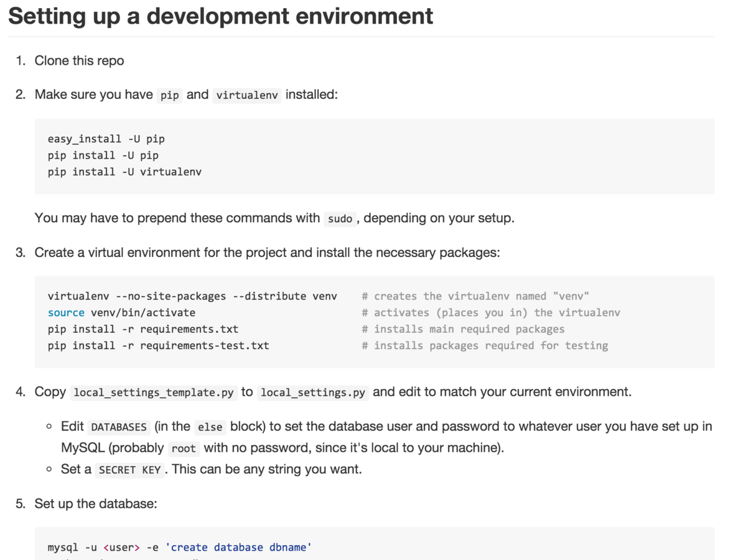Click the "Clone this repo" step text
Image resolution: width=733 pixels, height=560 pixels.
(x=79, y=60)
